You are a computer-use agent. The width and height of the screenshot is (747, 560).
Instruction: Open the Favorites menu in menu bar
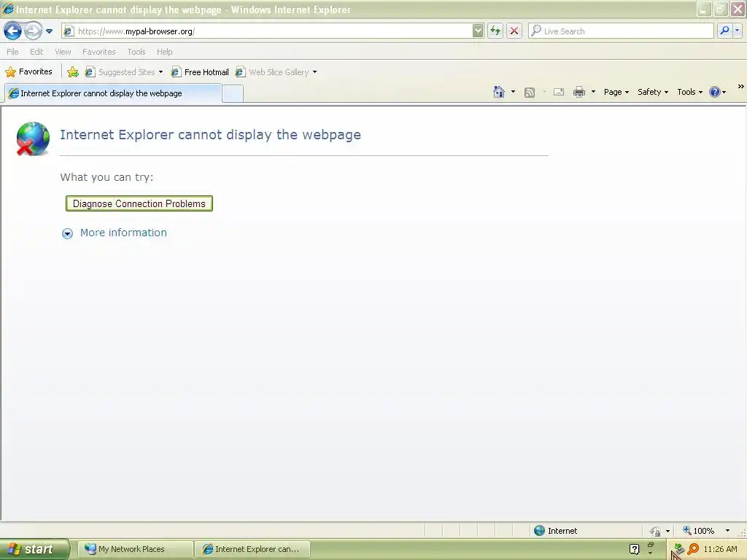(x=99, y=52)
